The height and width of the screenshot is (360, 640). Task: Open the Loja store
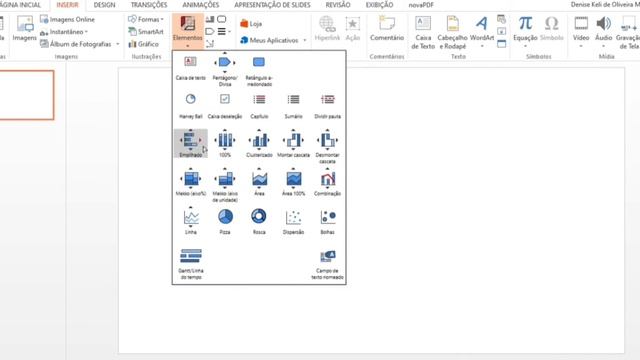point(251,24)
